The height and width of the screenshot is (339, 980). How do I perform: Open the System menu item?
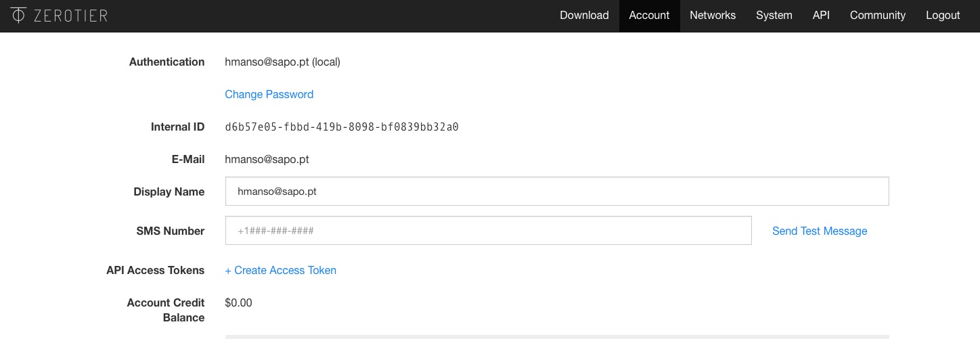point(774,16)
